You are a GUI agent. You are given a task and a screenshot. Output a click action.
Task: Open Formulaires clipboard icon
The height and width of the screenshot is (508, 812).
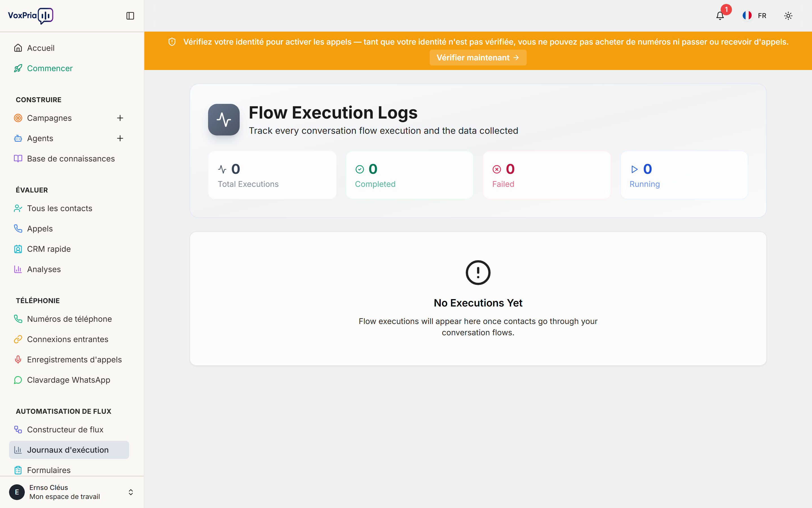18,470
